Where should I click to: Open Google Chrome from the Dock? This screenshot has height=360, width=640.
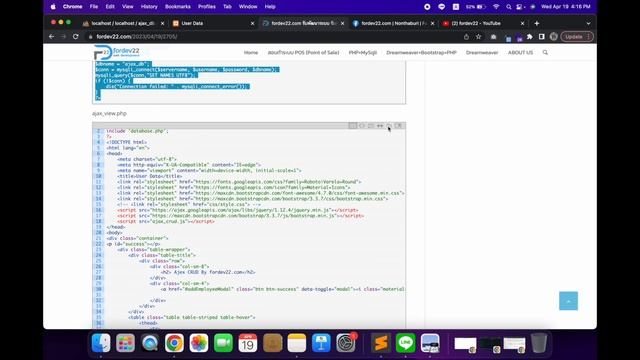coord(174,343)
